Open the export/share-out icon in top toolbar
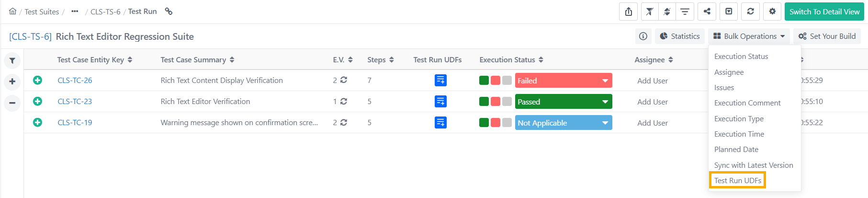 (629, 12)
